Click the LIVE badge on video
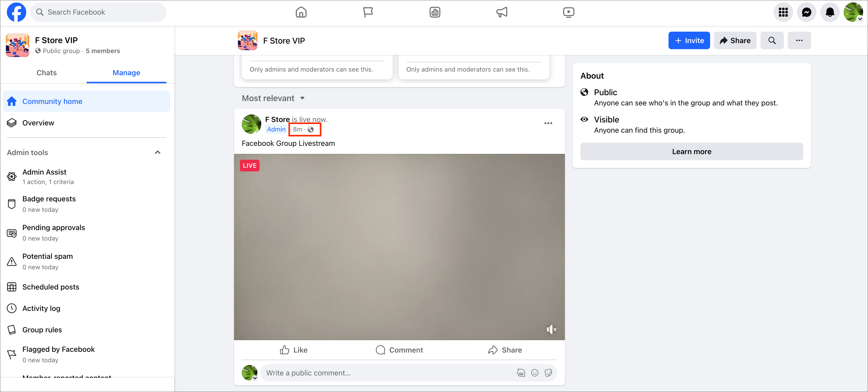This screenshot has width=868, height=392. point(249,166)
